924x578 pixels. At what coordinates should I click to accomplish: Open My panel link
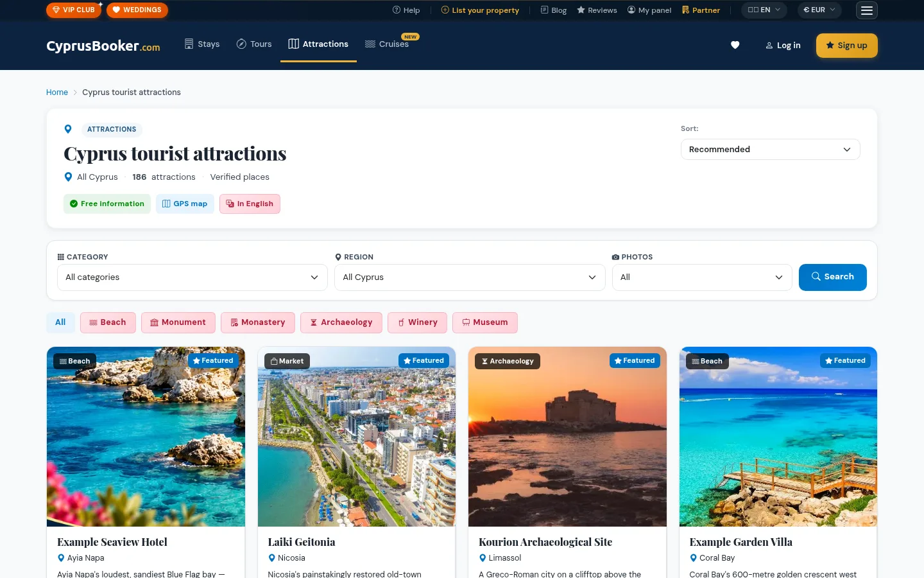(649, 10)
